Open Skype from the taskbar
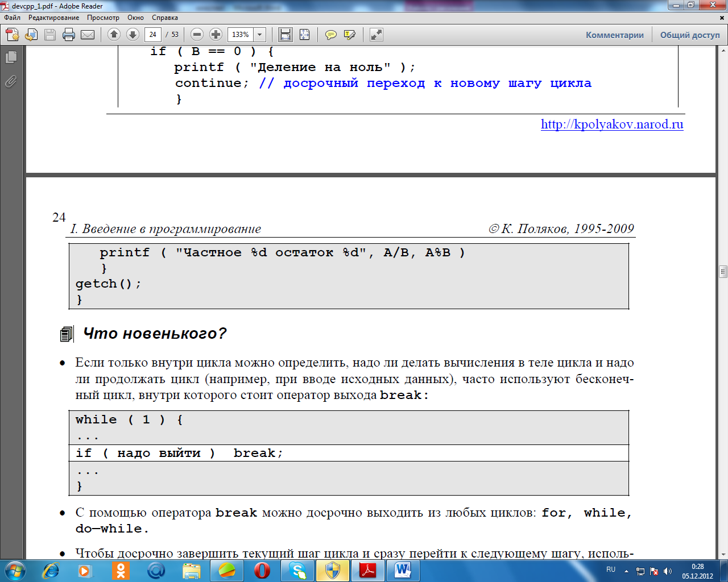The height and width of the screenshot is (582, 728). click(x=297, y=571)
